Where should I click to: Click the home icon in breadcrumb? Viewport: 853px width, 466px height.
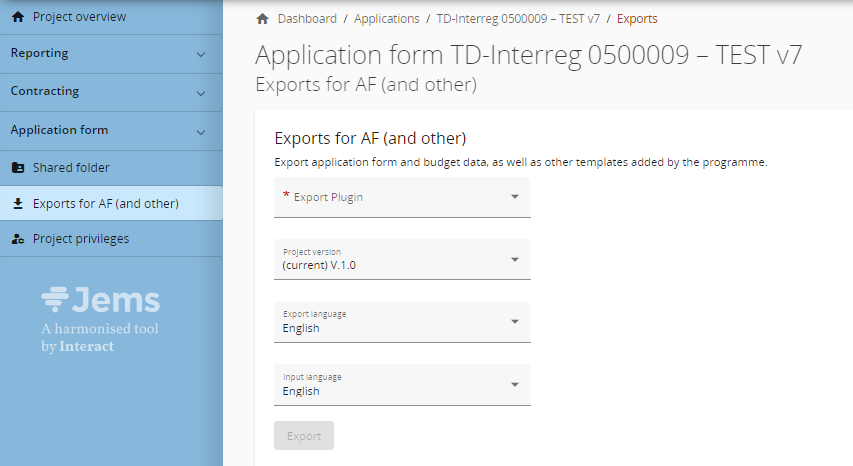tap(263, 19)
